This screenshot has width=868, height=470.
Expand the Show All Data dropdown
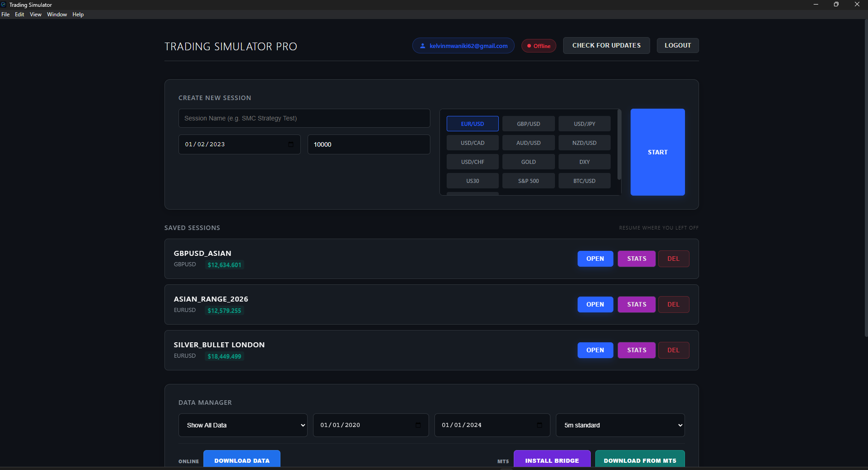pos(243,425)
